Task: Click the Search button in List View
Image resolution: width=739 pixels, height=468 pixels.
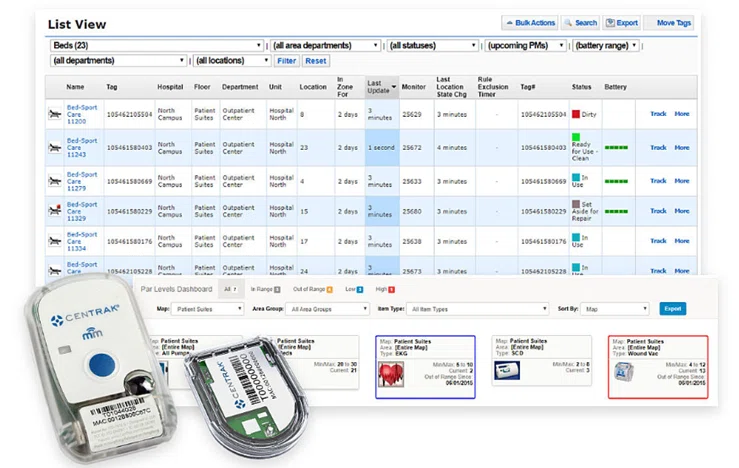Action: point(580,23)
